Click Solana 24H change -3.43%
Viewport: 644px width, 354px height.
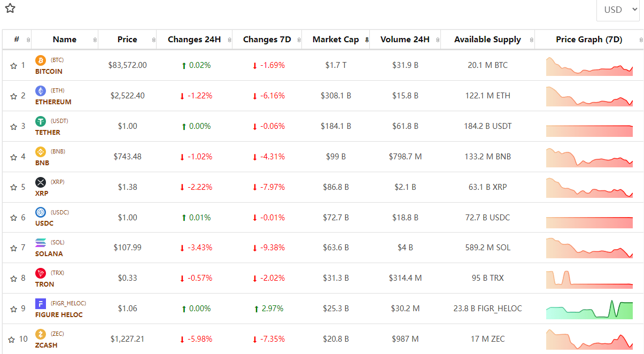pyautogui.click(x=196, y=248)
